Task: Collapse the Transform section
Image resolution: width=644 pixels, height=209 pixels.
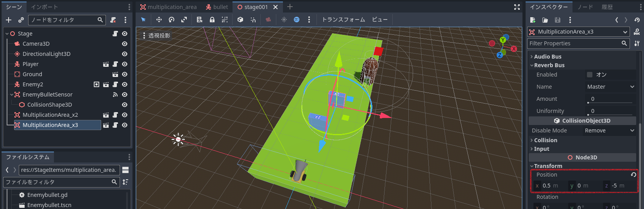Action: 531,166
